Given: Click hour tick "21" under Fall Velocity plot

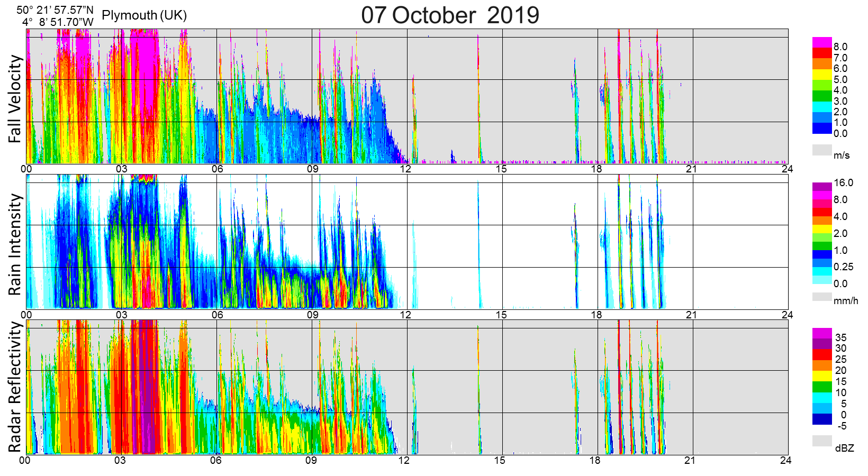Looking at the screenshot, I should tap(691, 169).
